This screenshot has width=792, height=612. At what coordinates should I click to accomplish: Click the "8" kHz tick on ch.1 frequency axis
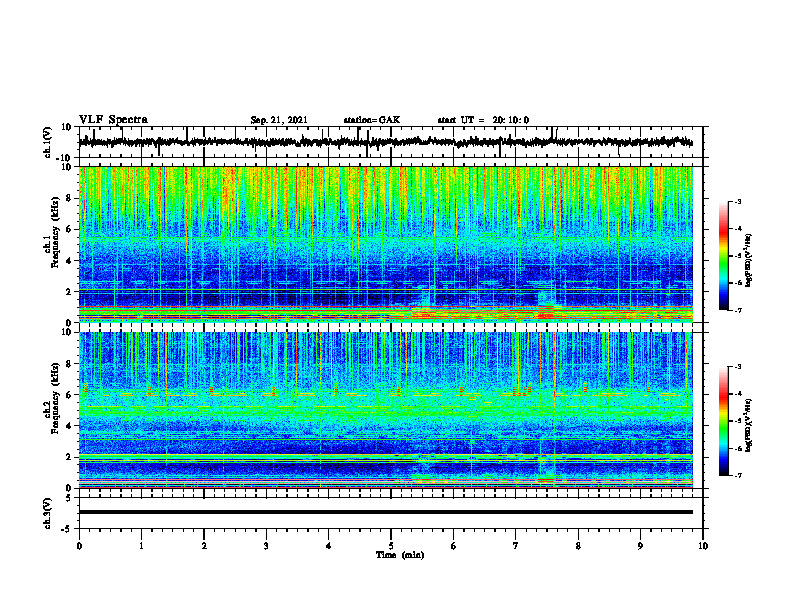point(69,198)
